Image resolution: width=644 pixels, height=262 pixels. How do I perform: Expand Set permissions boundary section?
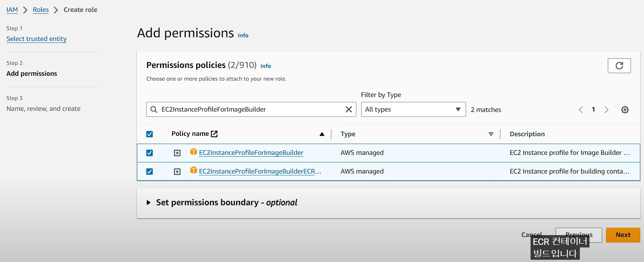coord(149,203)
